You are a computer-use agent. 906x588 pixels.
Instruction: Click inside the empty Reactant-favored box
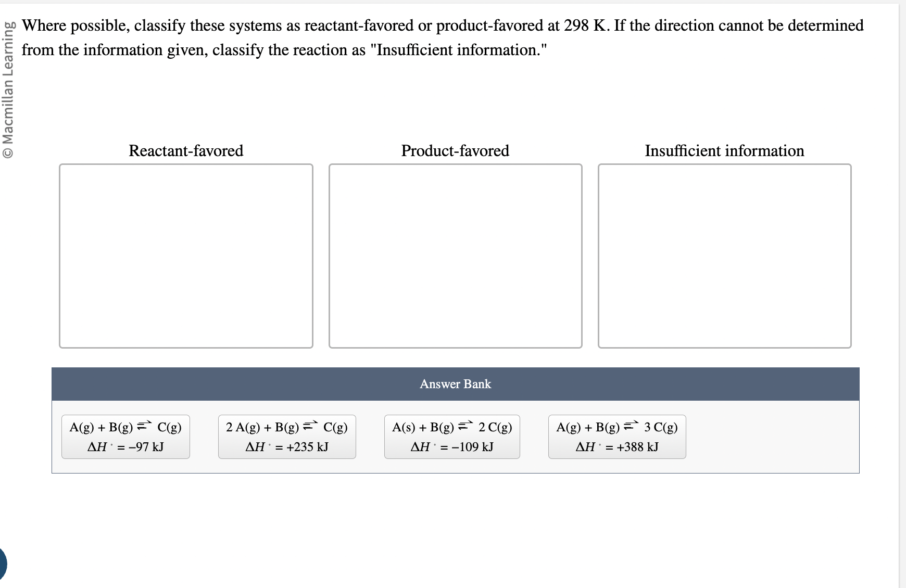pyautogui.click(x=186, y=255)
